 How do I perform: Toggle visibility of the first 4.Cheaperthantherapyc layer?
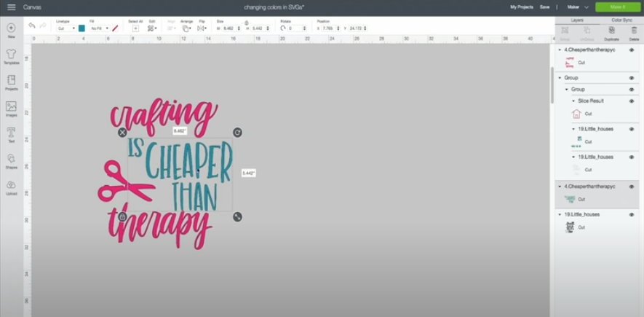pos(632,50)
